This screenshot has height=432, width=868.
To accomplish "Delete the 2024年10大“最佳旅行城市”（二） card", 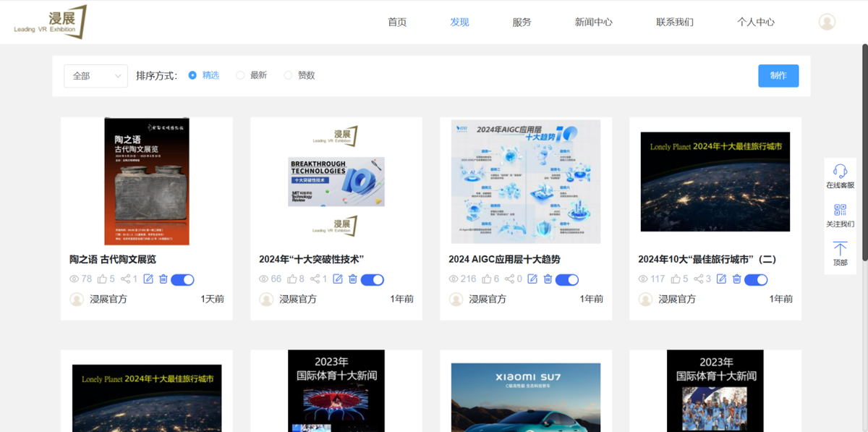I will click(736, 279).
